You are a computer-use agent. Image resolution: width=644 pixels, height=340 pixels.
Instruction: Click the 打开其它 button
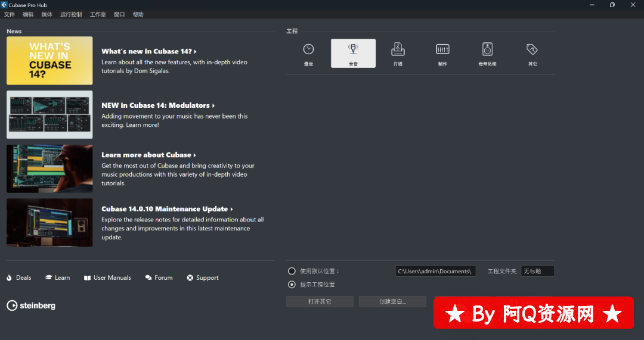[x=320, y=301]
